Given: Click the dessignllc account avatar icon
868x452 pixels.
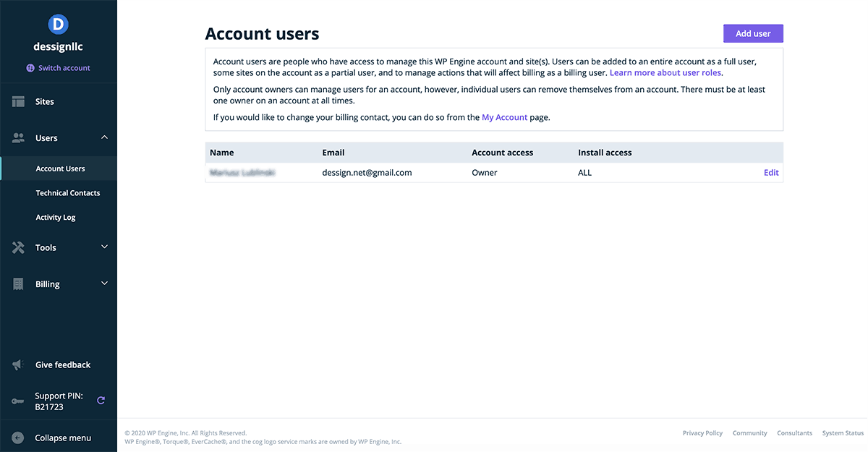Looking at the screenshot, I should tap(58, 24).
